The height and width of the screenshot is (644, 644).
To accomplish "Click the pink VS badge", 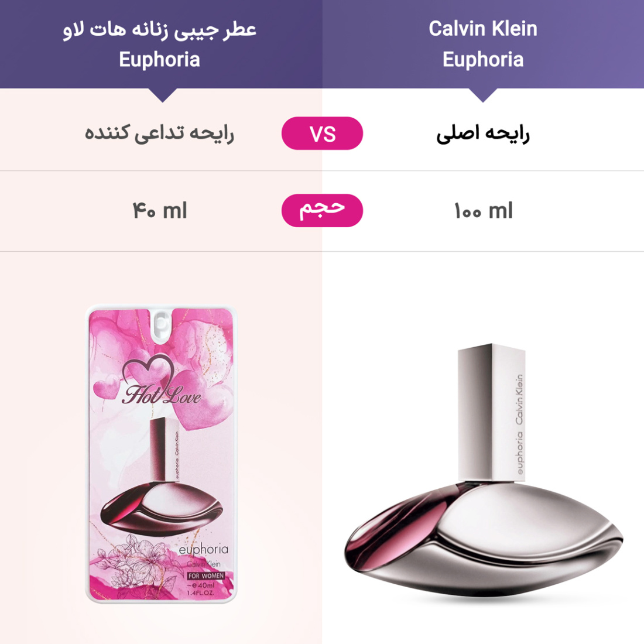I will point(322,133).
